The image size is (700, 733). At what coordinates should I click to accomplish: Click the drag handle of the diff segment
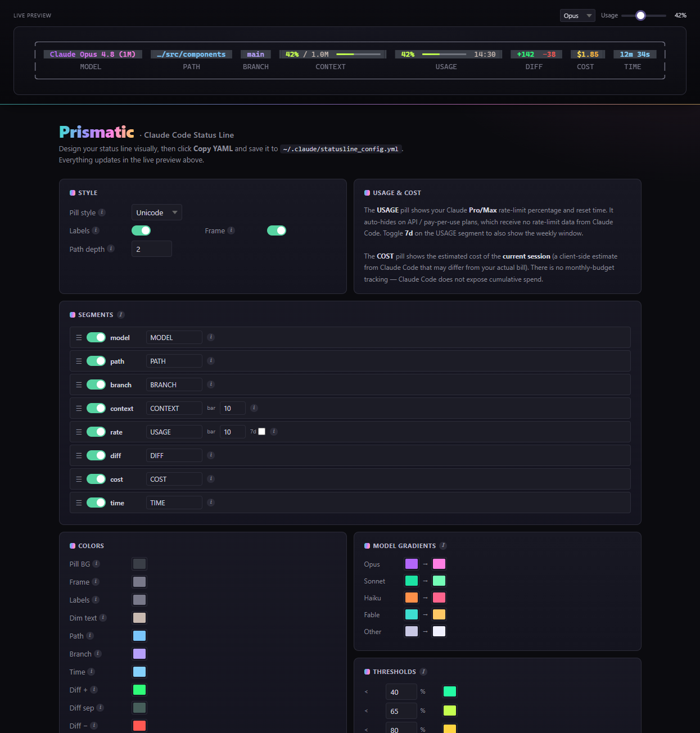pos(79,455)
